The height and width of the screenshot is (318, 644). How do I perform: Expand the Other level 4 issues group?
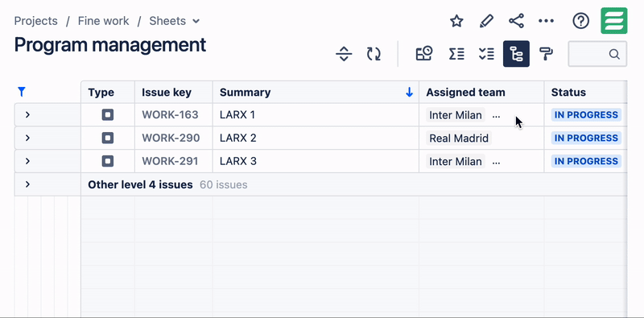27,184
